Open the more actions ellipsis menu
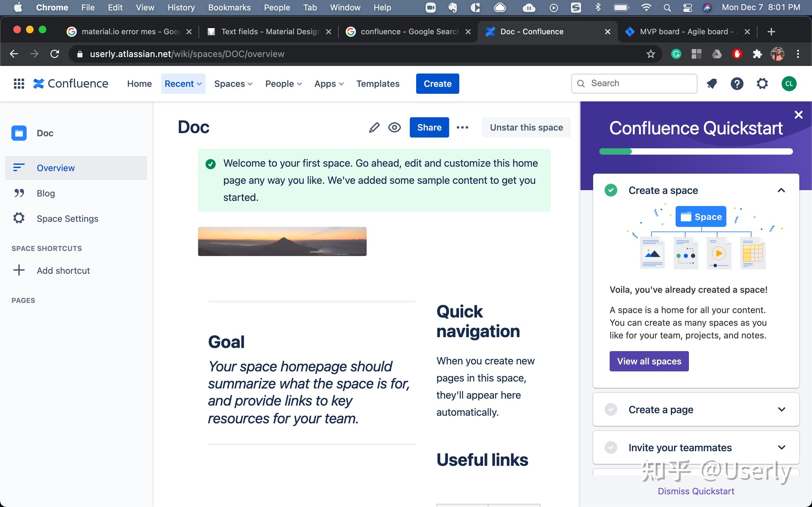The image size is (812, 507). (462, 127)
